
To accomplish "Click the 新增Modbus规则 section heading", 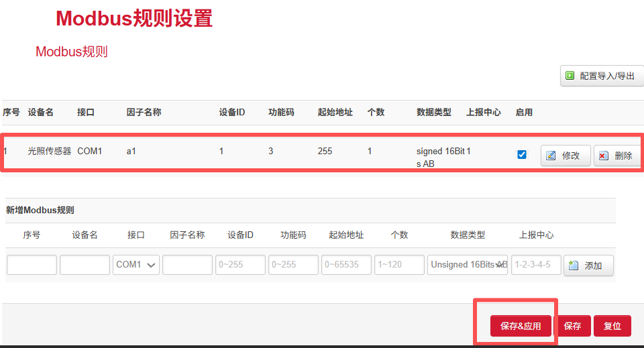I will (40, 210).
